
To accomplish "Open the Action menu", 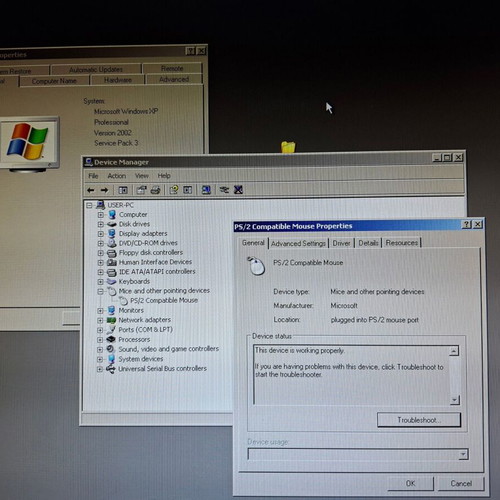I will pos(117,176).
